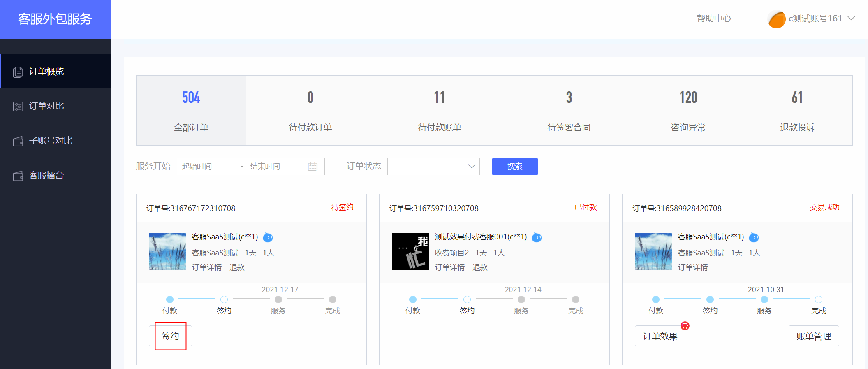Click order number 订单号:316767172310708
Viewport: 868px width, 369px height.
[191, 208]
